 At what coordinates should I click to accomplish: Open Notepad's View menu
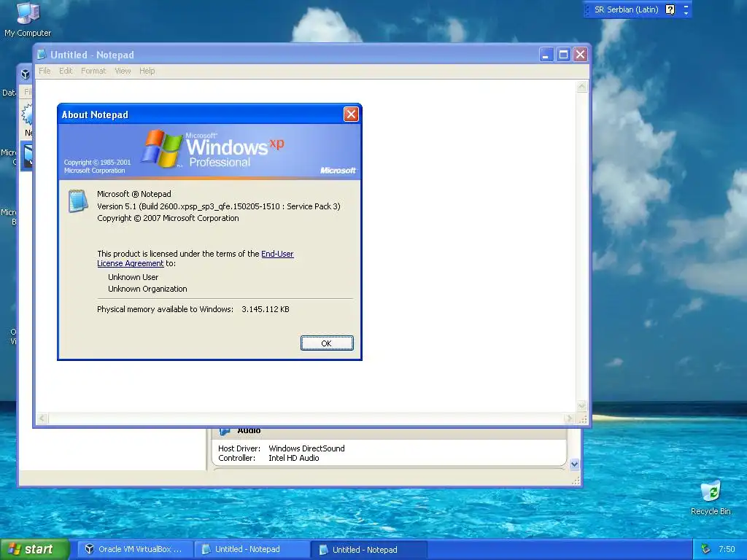coord(123,71)
